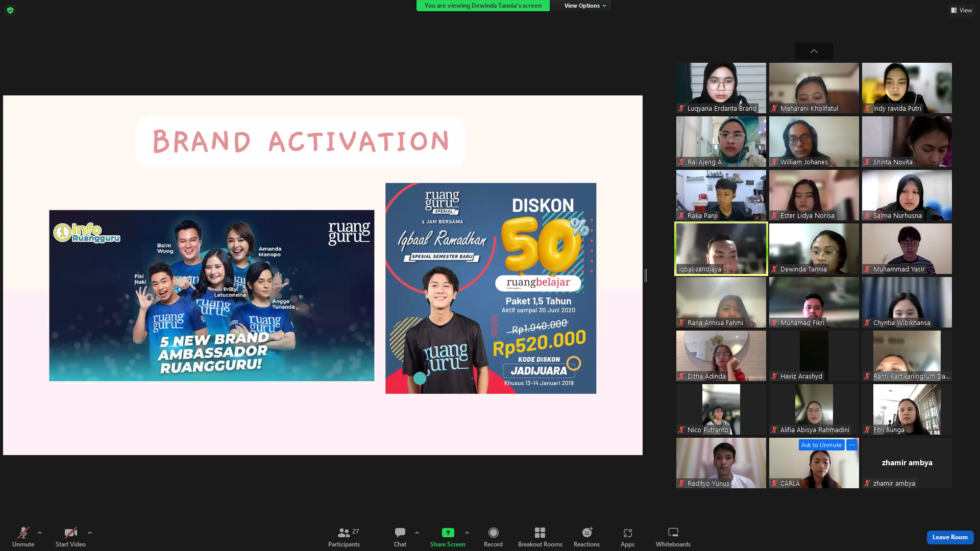The image size is (980, 551).
Task: Select Ranti Kartikaningrum's video tile
Action: 907,356
